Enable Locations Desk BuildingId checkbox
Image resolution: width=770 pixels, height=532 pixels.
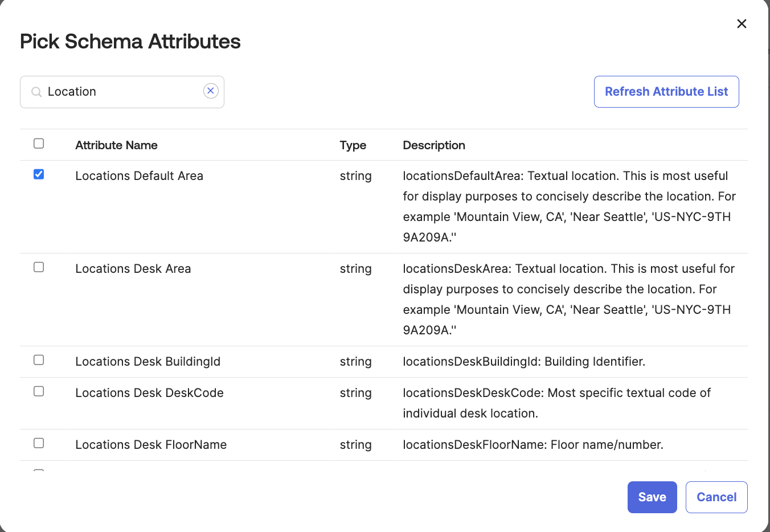39,360
